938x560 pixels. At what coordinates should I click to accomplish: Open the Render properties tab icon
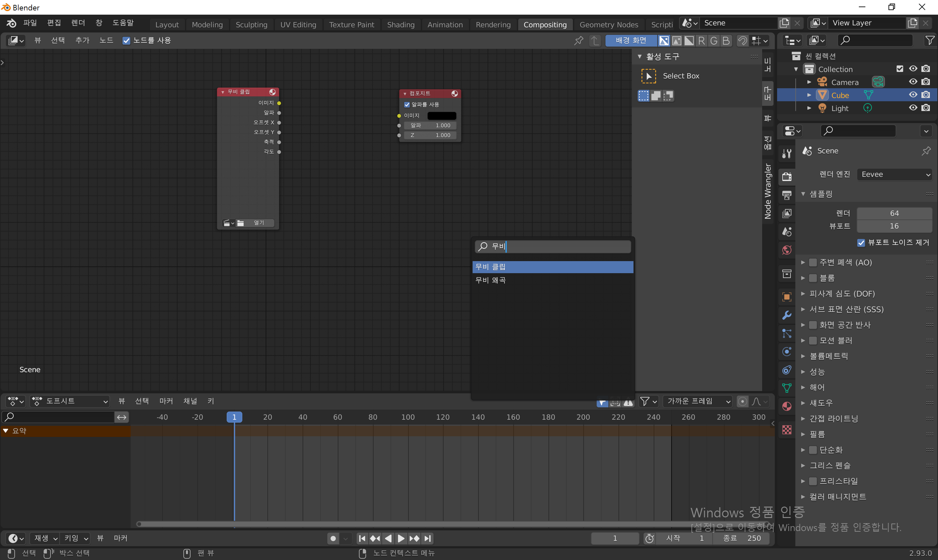pos(787,176)
